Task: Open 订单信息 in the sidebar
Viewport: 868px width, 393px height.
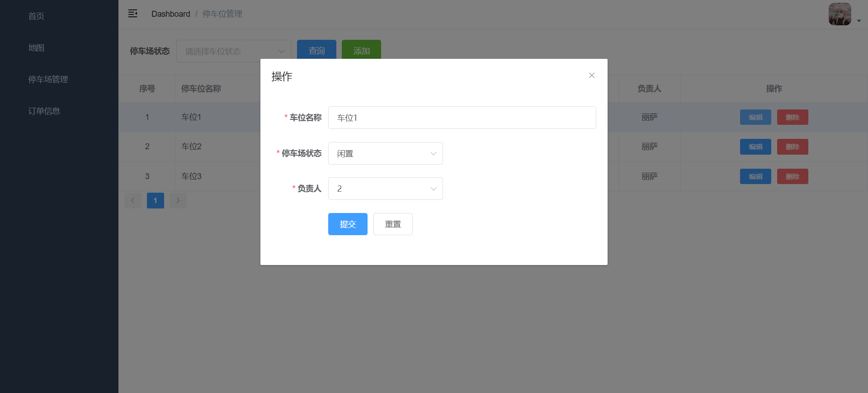Action: 44,111
